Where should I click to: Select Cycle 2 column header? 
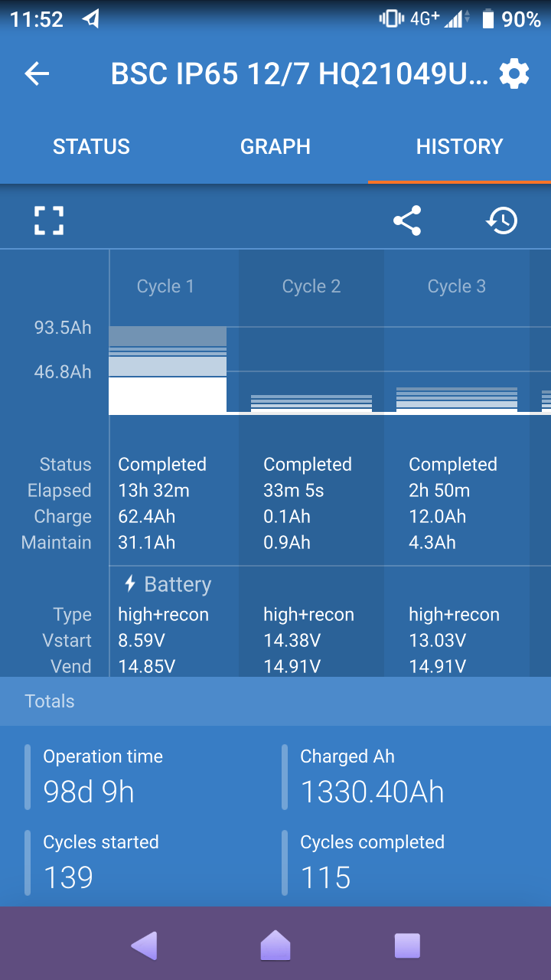[311, 286]
